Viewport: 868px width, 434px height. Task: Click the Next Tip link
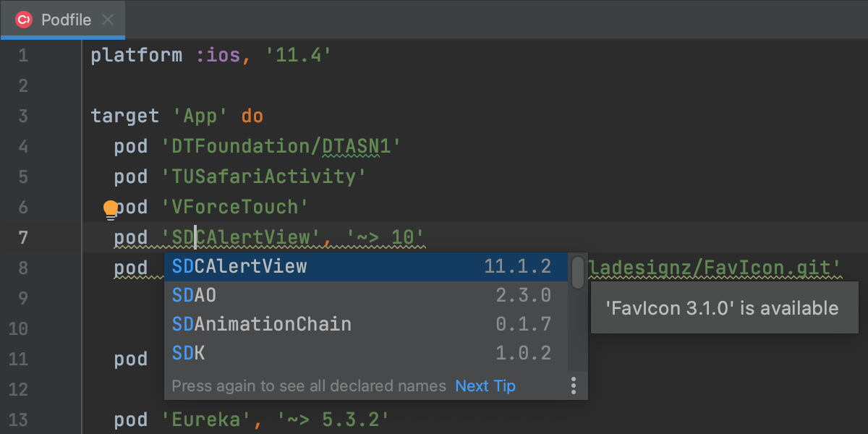(485, 386)
